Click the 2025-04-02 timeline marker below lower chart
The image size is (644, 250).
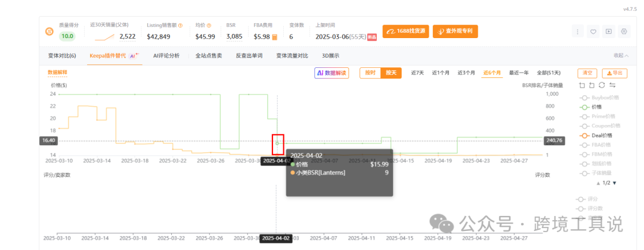click(x=275, y=238)
